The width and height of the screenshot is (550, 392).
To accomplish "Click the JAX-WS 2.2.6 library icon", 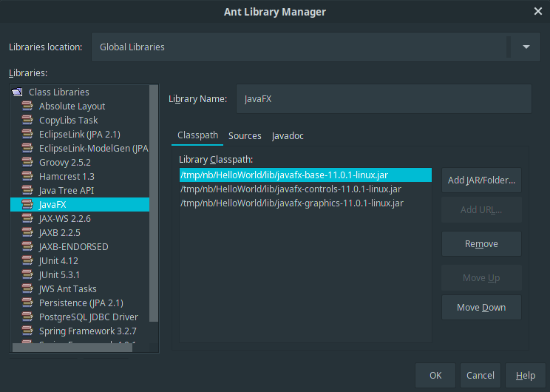I will [27, 219].
